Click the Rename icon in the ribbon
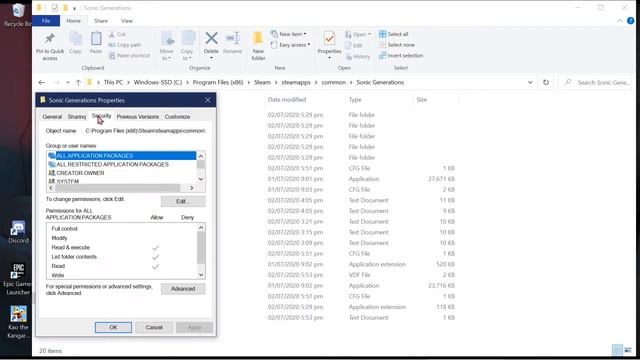 point(233,39)
